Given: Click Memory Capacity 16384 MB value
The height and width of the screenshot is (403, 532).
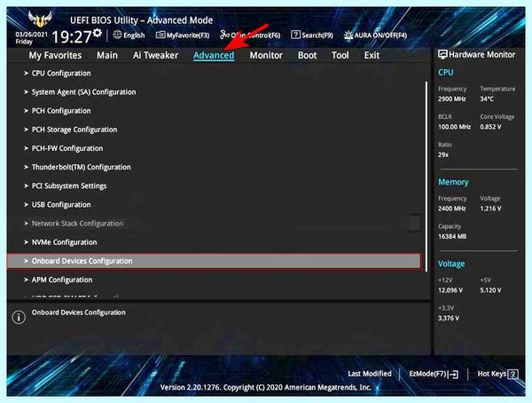Looking at the screenshot, I should coord(452,236).
